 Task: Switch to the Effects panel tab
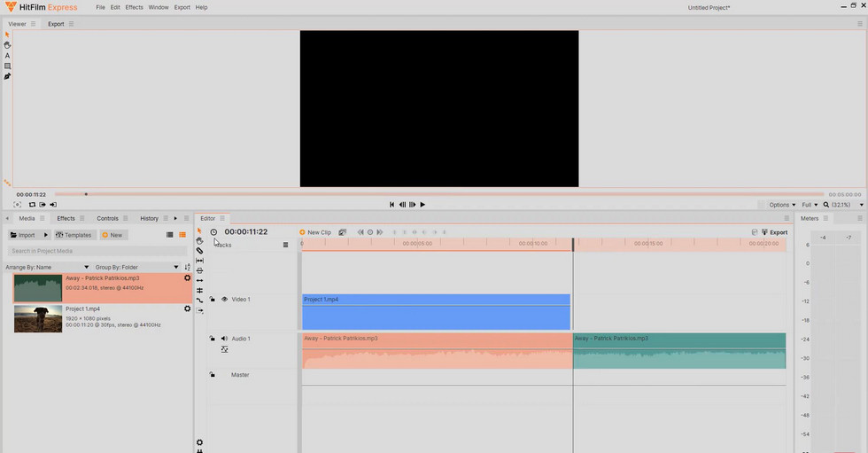pyautogui.click(x=66, y=218)
